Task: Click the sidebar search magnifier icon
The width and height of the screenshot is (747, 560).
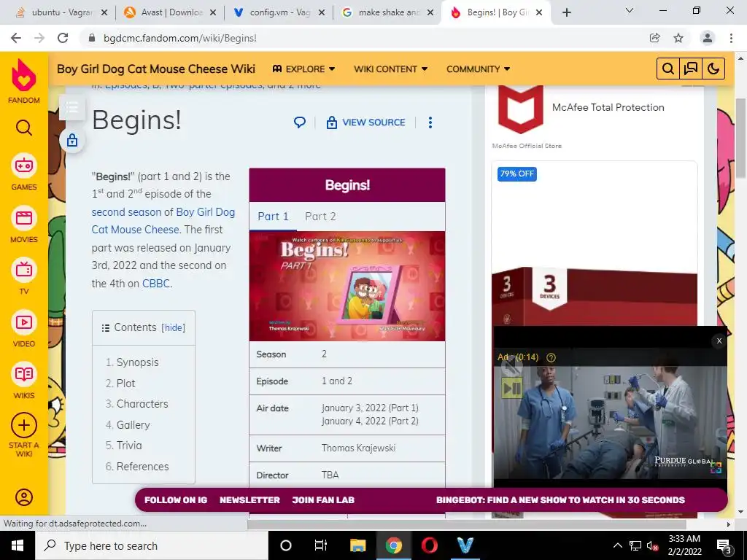Action: pos(24,128)
